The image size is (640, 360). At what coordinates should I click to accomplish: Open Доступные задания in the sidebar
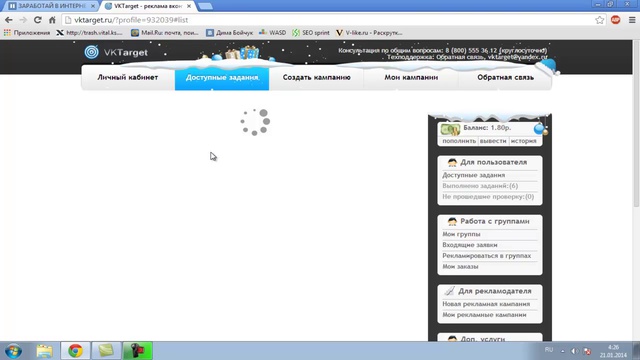coord(473,175)
